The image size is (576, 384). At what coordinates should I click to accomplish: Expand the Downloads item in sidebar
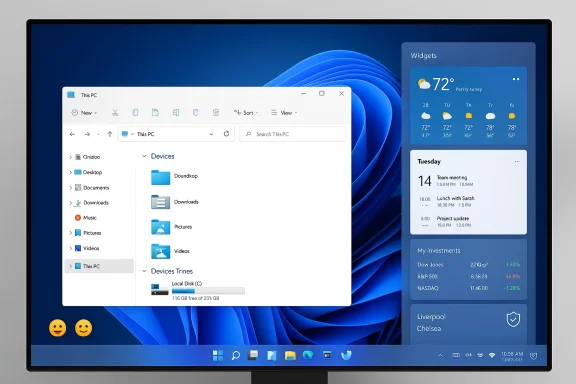click(x=71, y=203)
